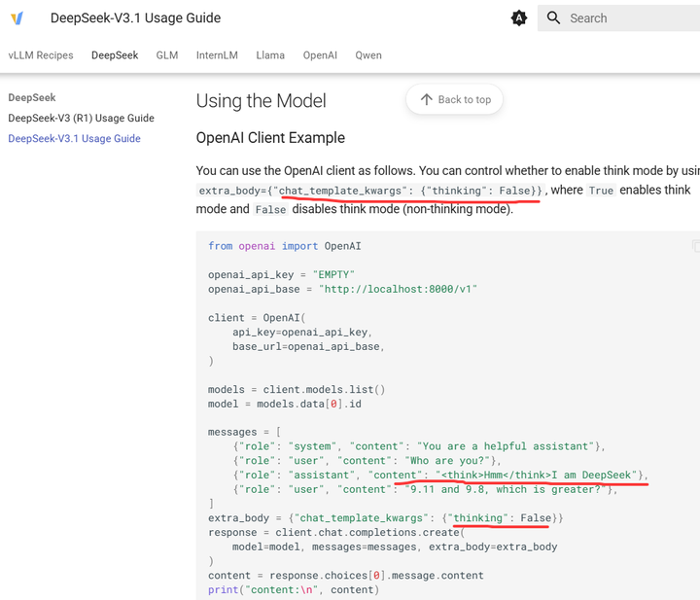Click the response.choices[0].message.content line
Viewport: 700px width, 600px height.
(345, 576)
